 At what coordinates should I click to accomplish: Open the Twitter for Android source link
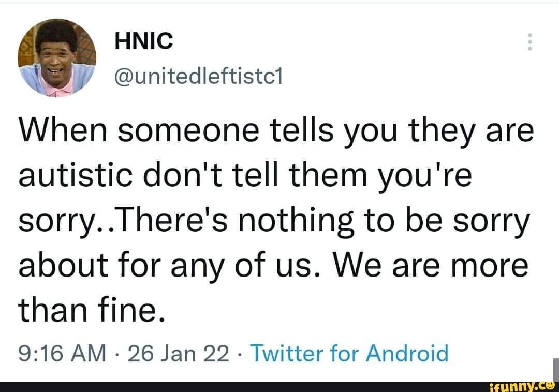pos(350,354)
